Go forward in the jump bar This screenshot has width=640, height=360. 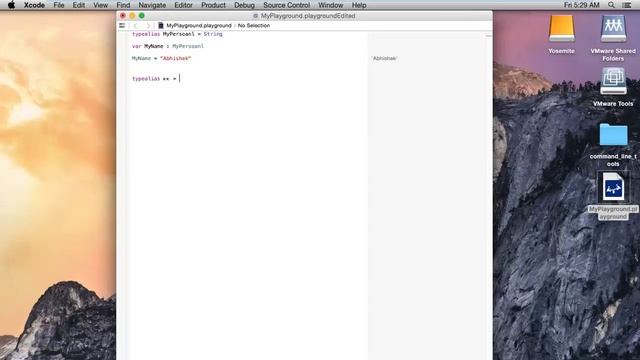pyautogui.click(x=148, y=25)
